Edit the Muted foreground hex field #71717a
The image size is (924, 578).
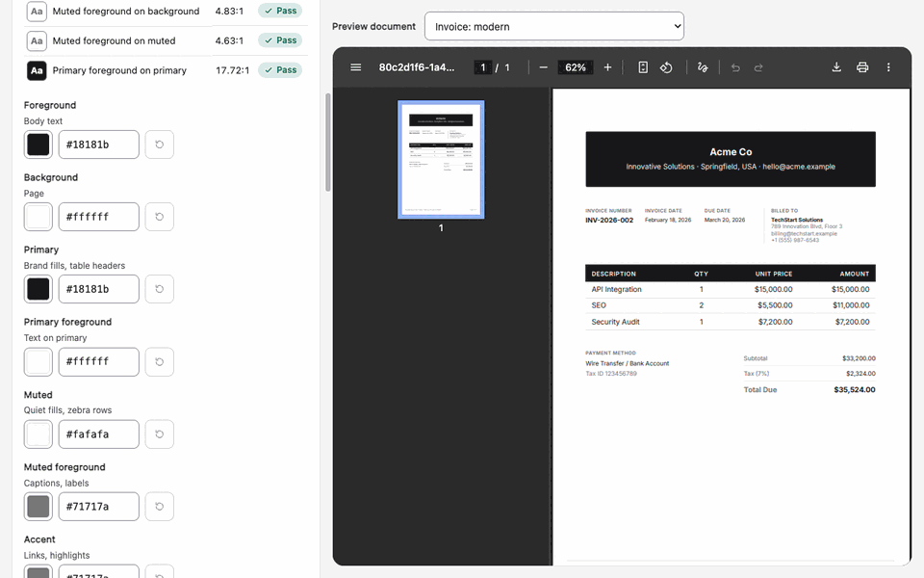(x=98, y=506)
